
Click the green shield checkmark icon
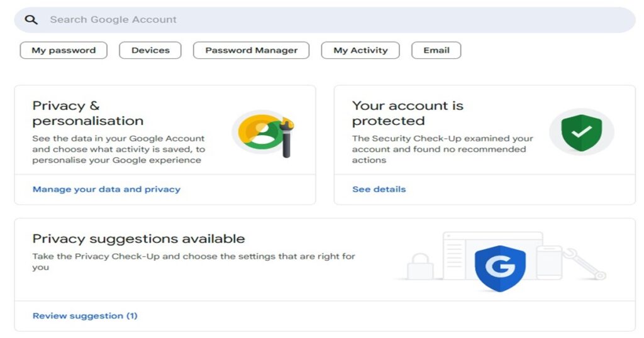click(x=582, y=132)
